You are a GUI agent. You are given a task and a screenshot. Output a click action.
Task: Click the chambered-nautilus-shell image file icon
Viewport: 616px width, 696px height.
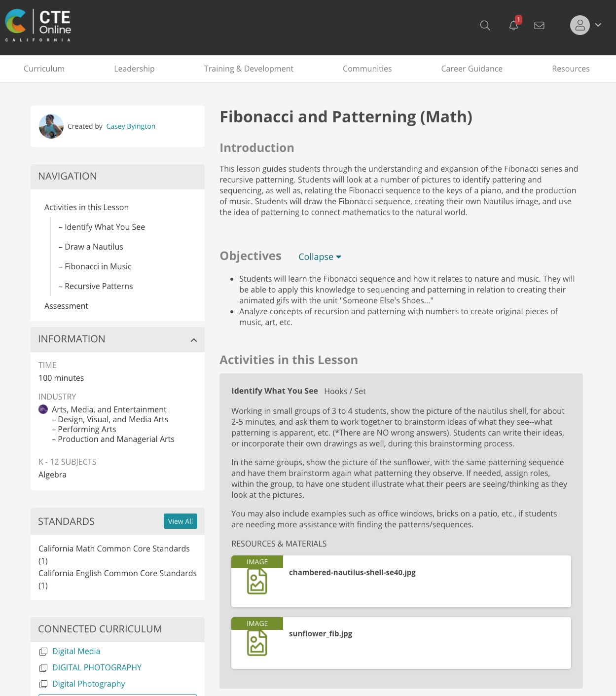click(257, 581)
